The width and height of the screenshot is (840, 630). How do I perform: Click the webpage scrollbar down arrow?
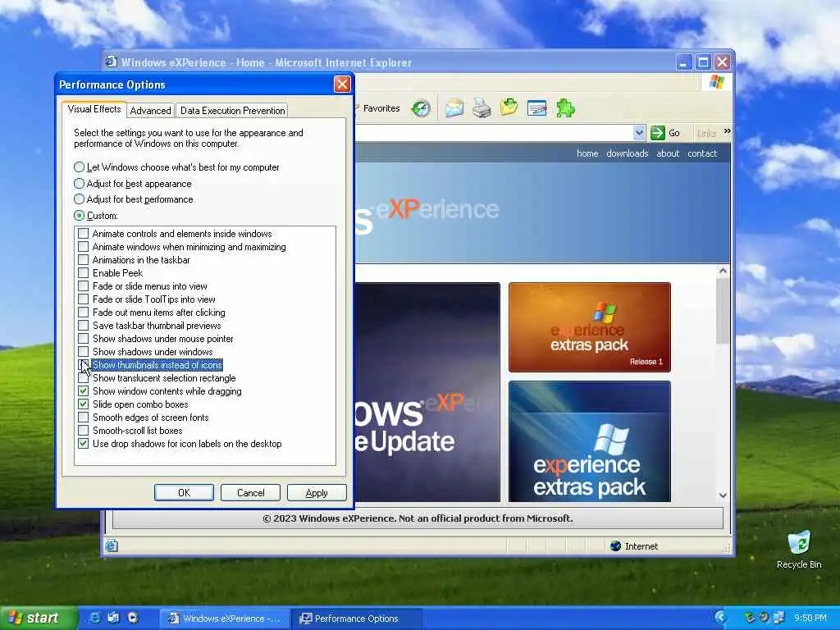tap(723, 495)
